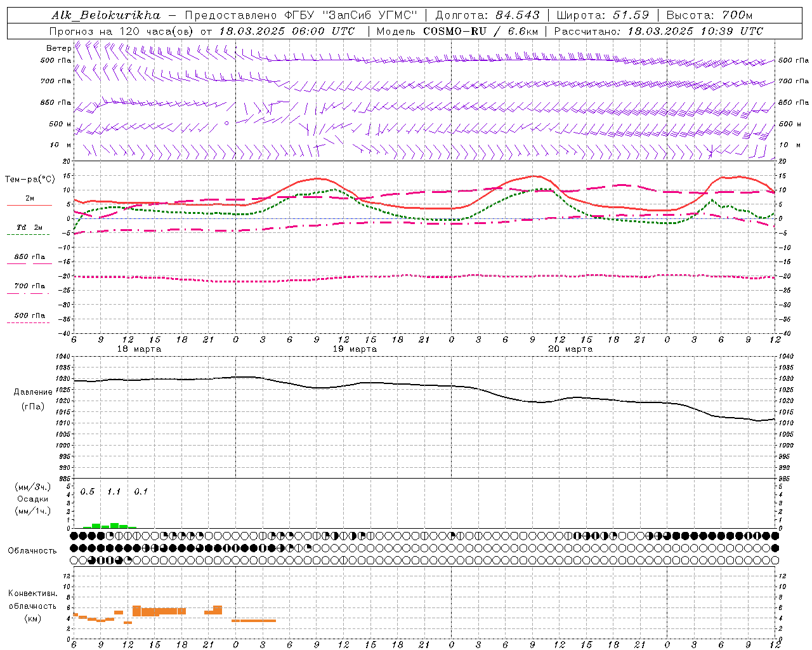Click the 19 марта date label
This screenshot has width=812, height=650.
coord(355,349)
